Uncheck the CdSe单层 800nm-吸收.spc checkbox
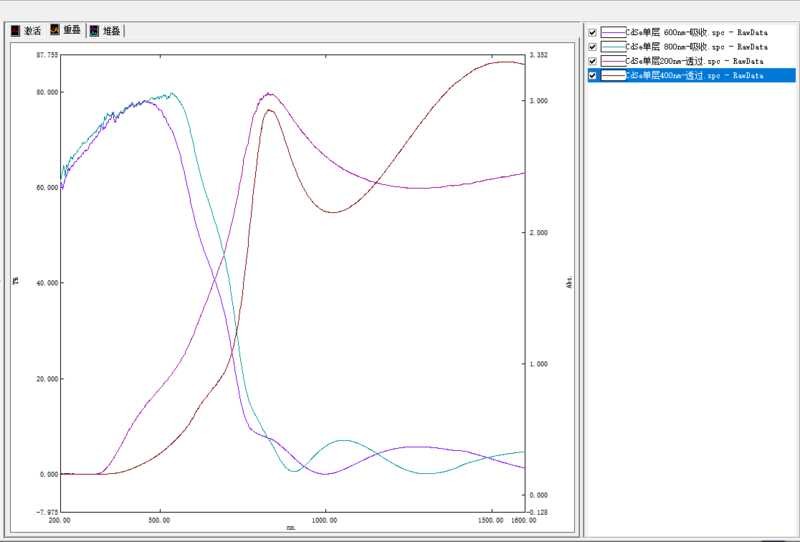The image size is (800, 542). coord(592,46)
